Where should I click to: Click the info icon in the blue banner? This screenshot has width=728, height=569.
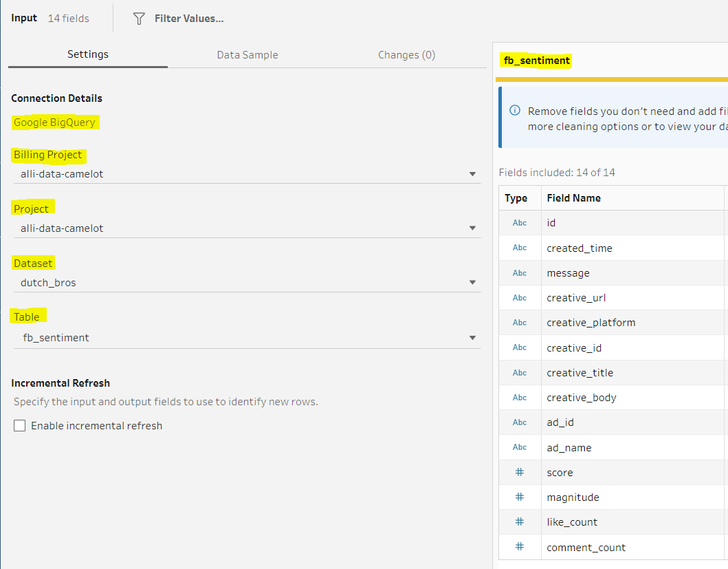tap(515, 111)
